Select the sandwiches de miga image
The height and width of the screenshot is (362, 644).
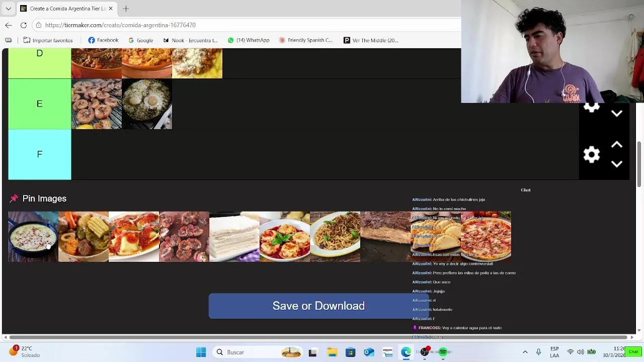(x=234, y=237)
